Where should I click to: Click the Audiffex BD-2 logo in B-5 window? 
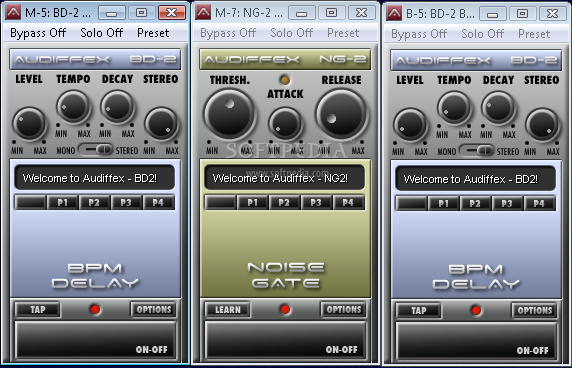pyautogui.click(x=476, y=60)
